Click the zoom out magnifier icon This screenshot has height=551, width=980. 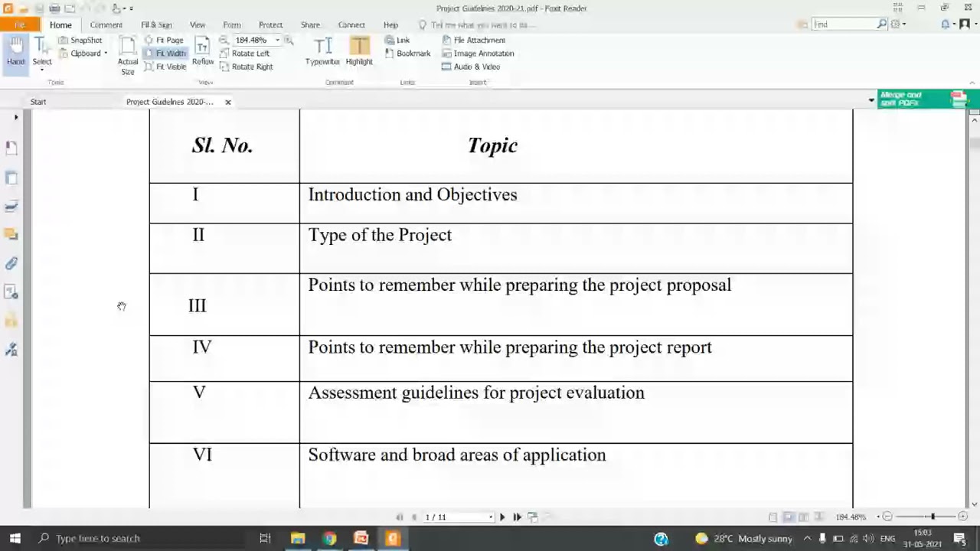(224, 40)
